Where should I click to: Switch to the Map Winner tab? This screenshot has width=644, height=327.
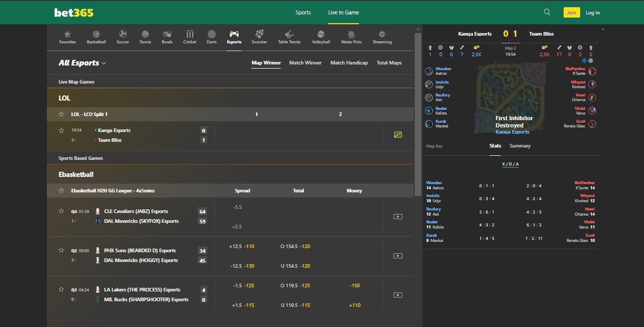click(266, 63)
